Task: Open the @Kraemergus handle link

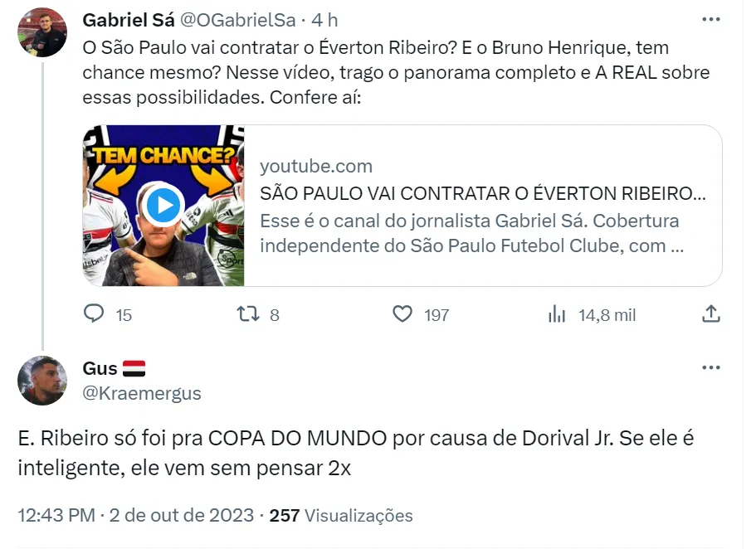Action: point(142,393)
